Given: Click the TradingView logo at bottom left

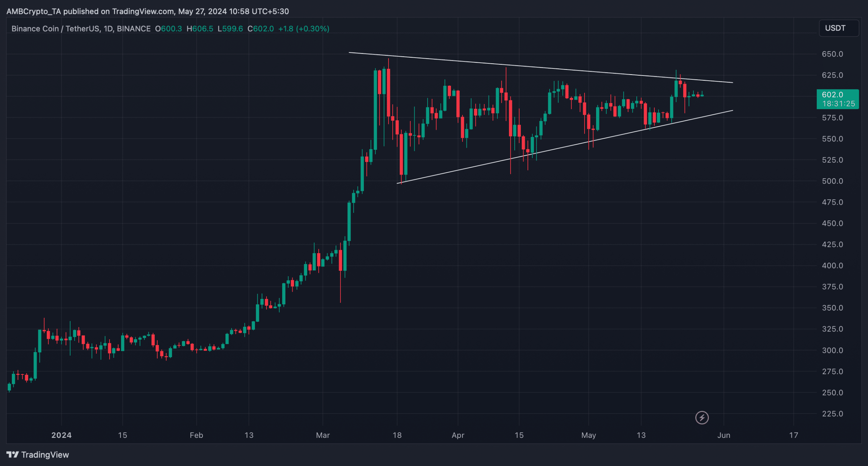Looking at the screenshot, I should coord(38,454).
